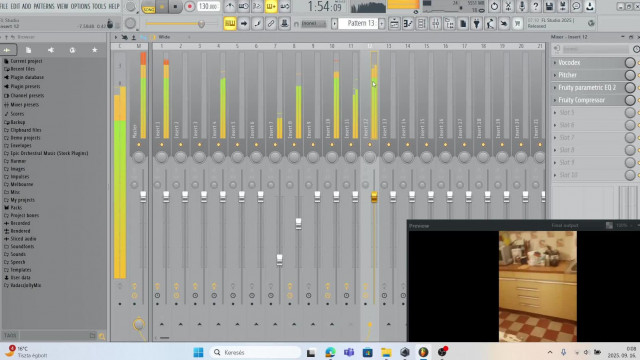Open the browser star favorites tab
640x360 pixels.
95,50
